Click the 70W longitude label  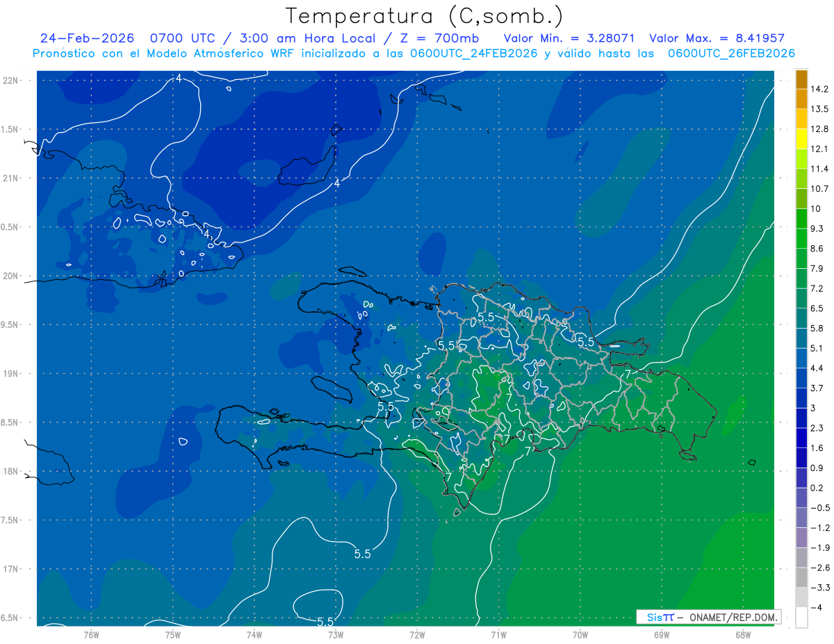click(x=580, y=634)
